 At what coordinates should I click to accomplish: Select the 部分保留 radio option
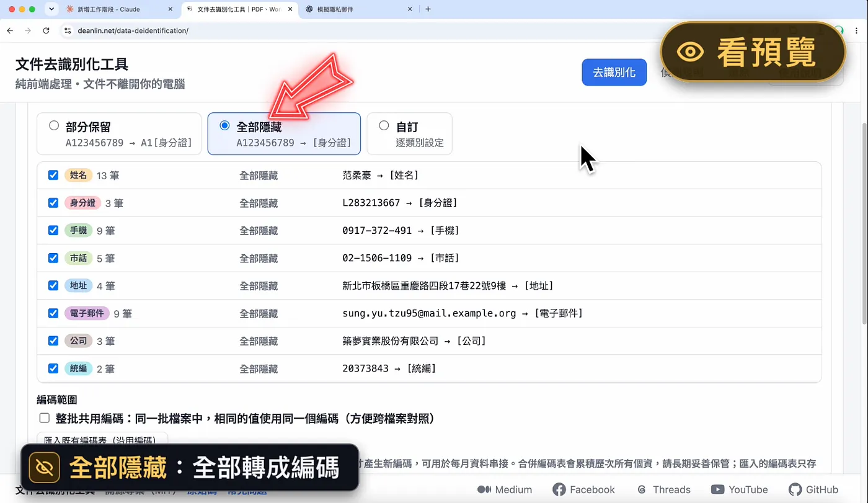click(54, 126)
